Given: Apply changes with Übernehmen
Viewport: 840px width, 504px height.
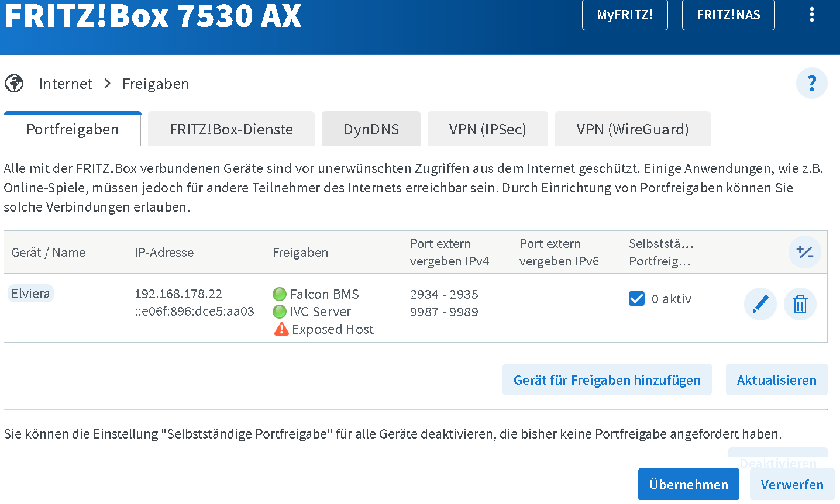Looking at the screenshot, I should (x=688, y=485).
